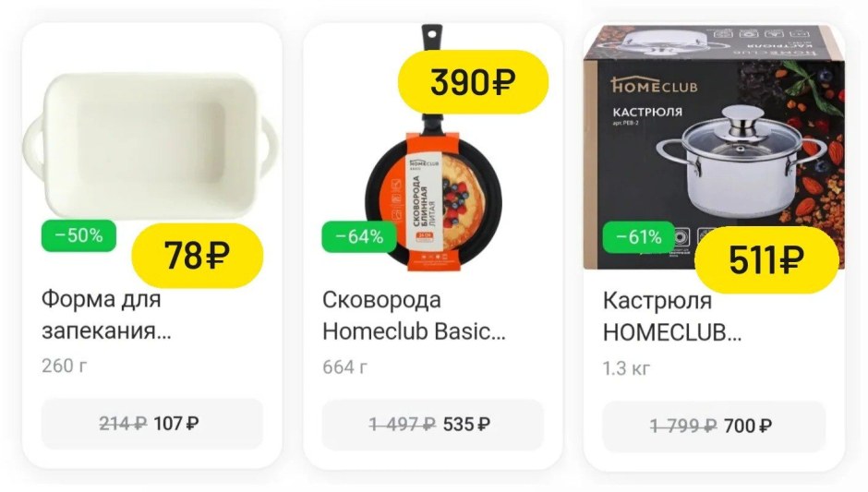Image resolution: width=868 pixels, height=492 pixels.
Task: Tap the yellow 78 ₽ price tag
Action: coord(197,256)
